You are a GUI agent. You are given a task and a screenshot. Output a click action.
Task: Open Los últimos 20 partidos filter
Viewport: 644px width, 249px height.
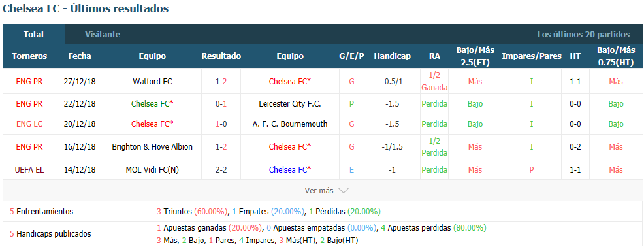(584, 35)
